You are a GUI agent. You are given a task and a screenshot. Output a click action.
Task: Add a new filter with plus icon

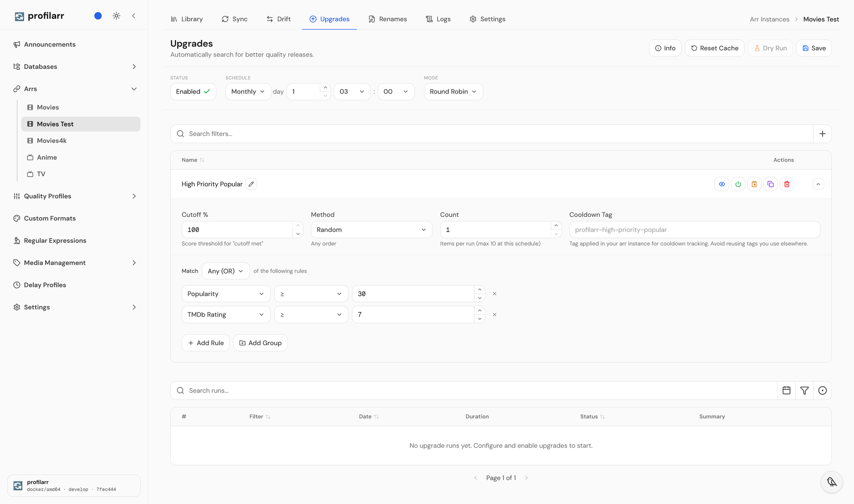point(822,134)
